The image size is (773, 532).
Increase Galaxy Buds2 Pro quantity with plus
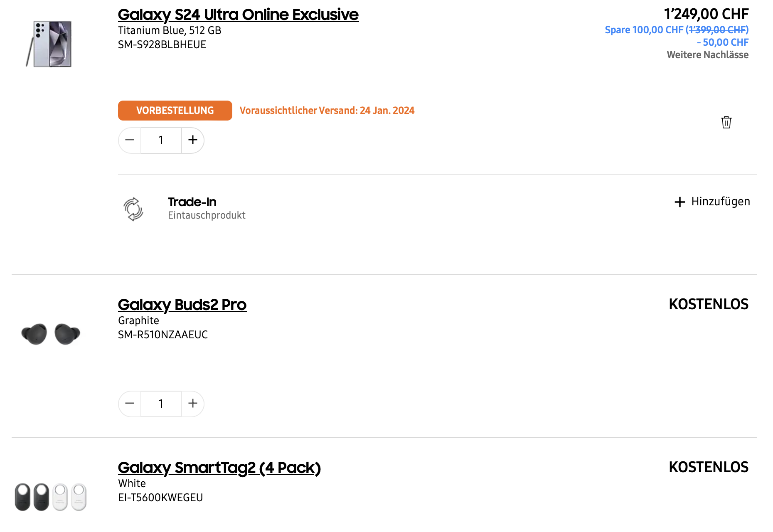tap(192, 404)
